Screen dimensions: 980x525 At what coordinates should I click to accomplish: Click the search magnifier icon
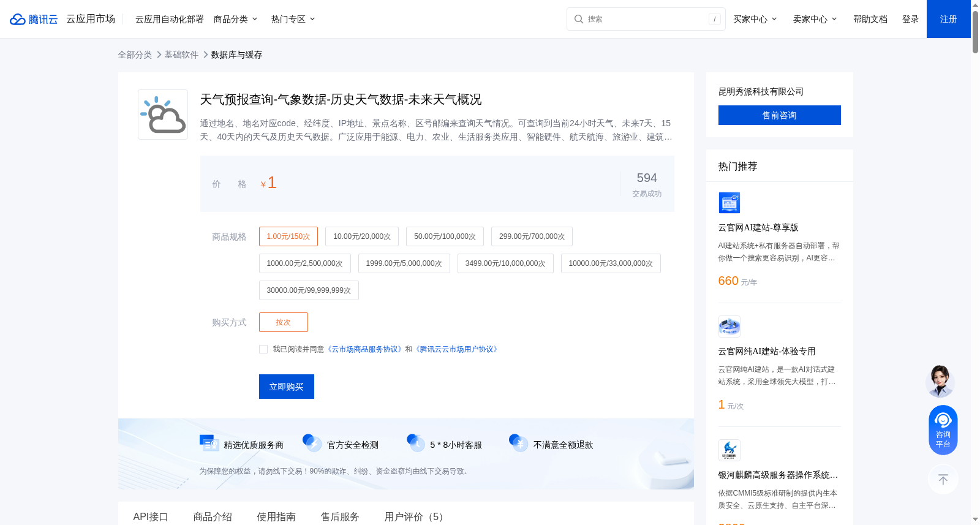point(578,19)
